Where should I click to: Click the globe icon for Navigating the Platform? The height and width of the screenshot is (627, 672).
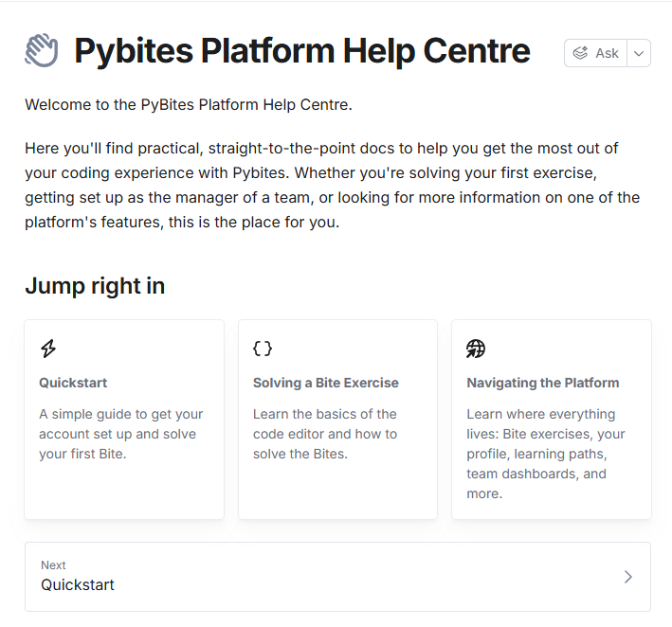click(476, 349)
